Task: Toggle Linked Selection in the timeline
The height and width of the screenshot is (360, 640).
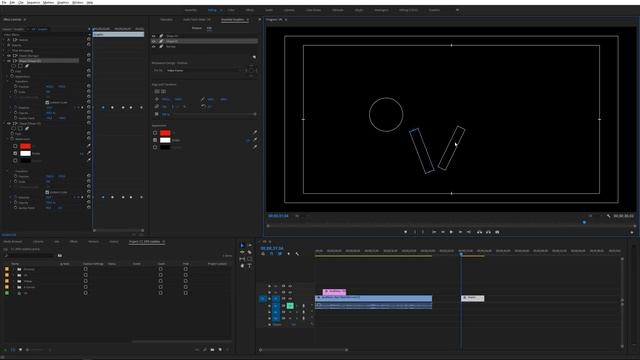Action: tap(280, 253)
